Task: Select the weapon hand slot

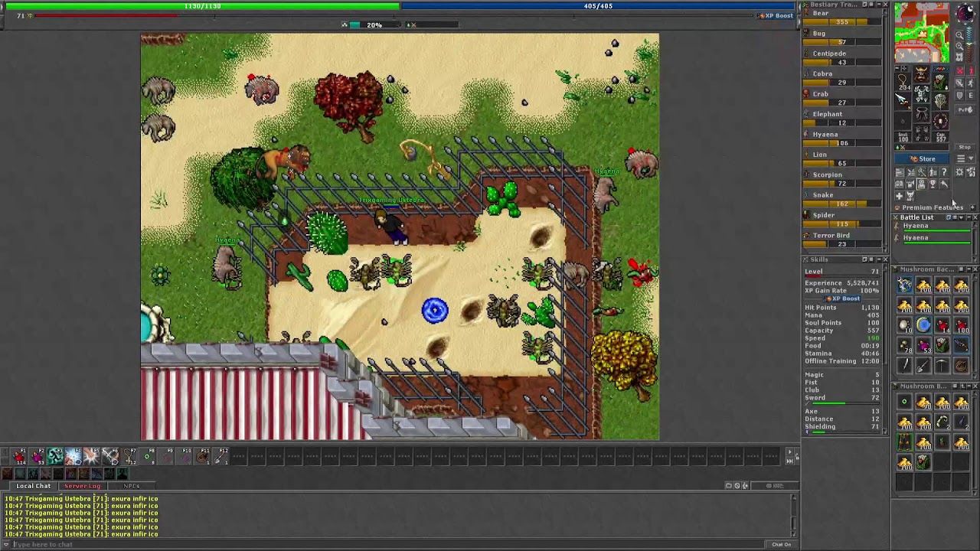Action: click(x=903, y=101)
